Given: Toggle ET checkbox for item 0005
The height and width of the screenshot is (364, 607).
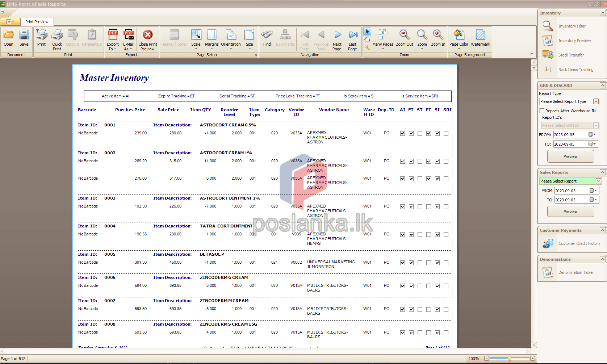Looking at the screenshot, I should (411, 263).
